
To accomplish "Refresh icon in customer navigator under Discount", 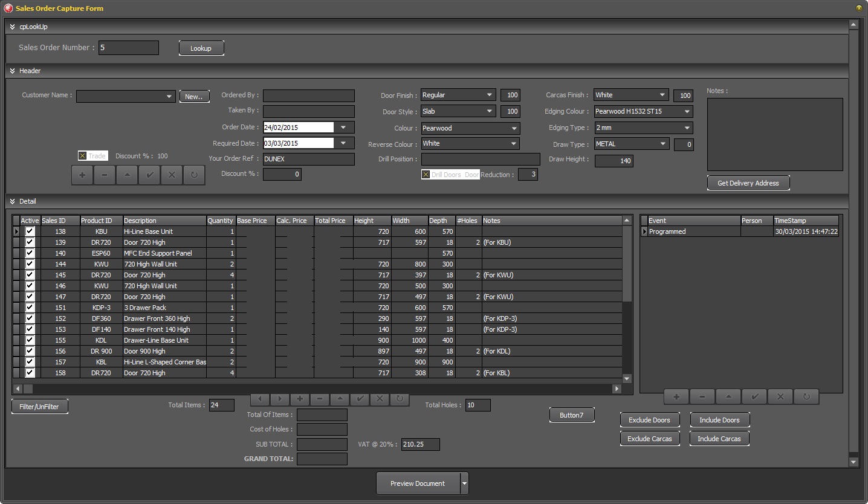I will point(194,175).
